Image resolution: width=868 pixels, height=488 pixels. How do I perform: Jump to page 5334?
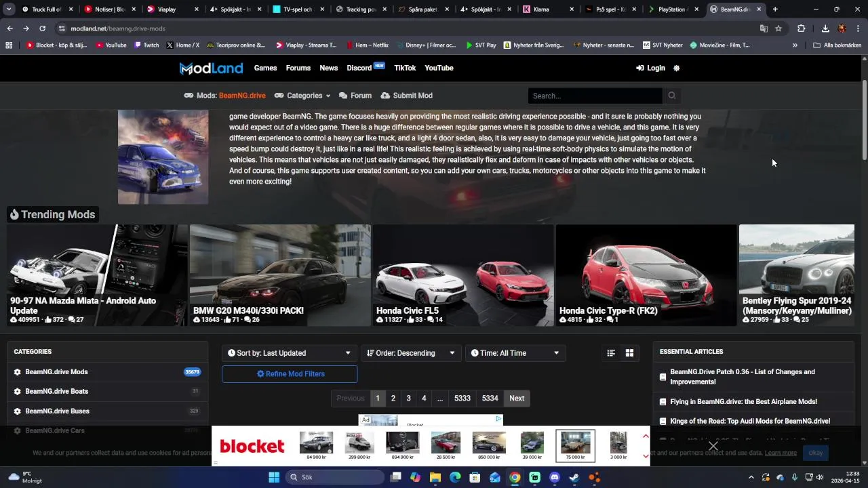click(x=490, y=399)
